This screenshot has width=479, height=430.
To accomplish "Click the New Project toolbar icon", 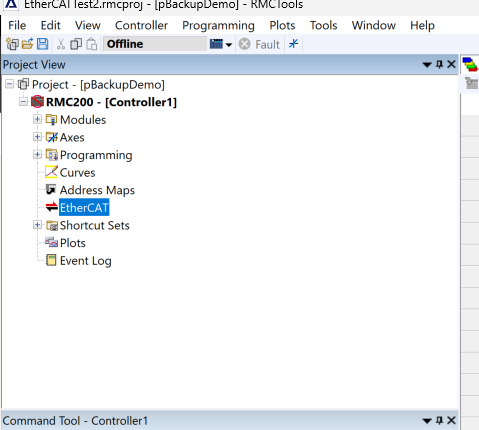I will (x=12, y=44).
